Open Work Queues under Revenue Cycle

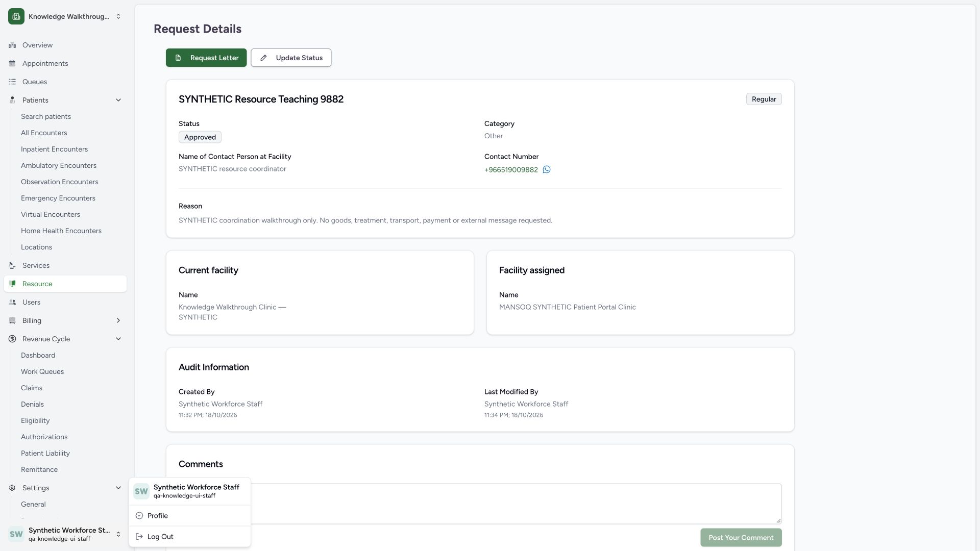point(42,372)
